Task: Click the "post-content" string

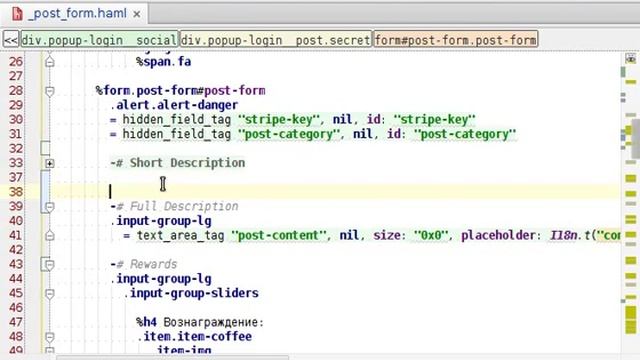Action: (x=279, y=236)
